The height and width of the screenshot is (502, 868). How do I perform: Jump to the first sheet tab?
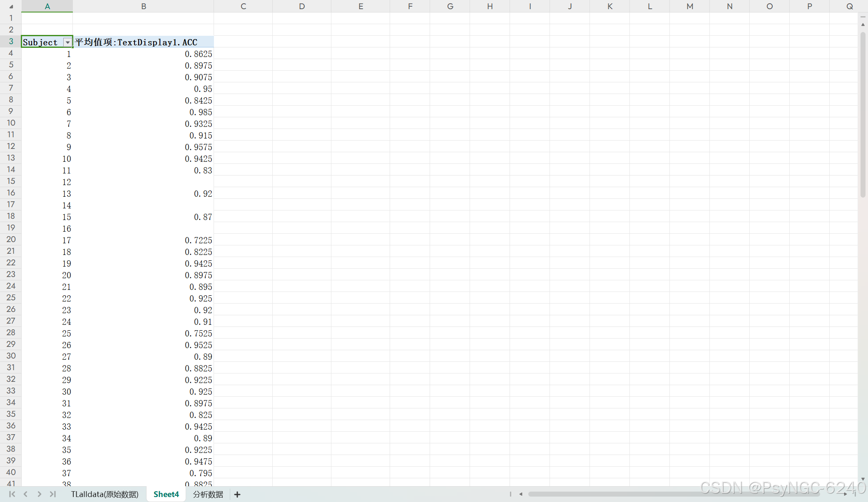click(x=12, y=494)
